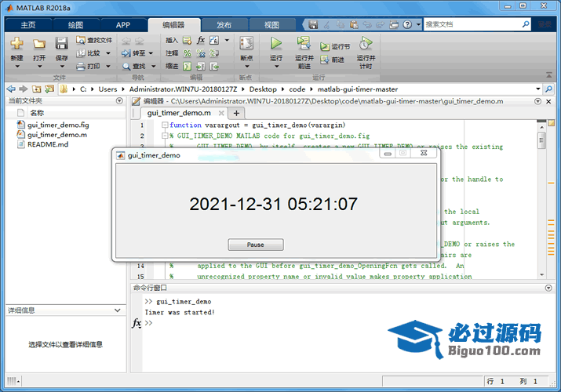Click 前进 (Advance) in the run group
Screen dimensions: 561x392
(x=333, y=60)
